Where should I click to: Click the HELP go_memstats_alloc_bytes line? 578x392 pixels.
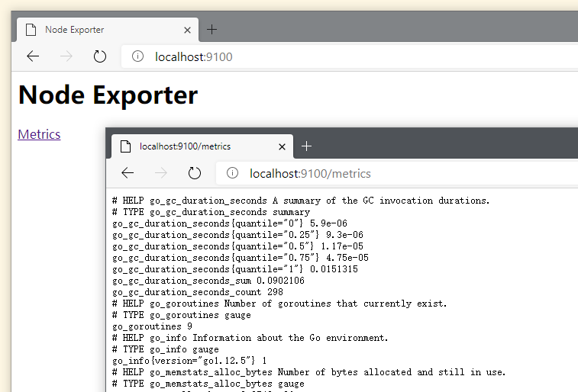pos(309,372)
